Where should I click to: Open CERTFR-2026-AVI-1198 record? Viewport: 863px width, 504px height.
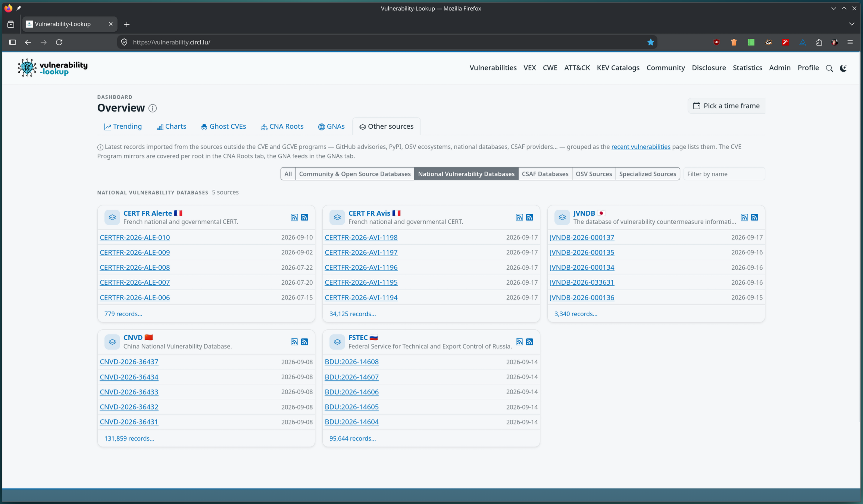pos(361,238)
